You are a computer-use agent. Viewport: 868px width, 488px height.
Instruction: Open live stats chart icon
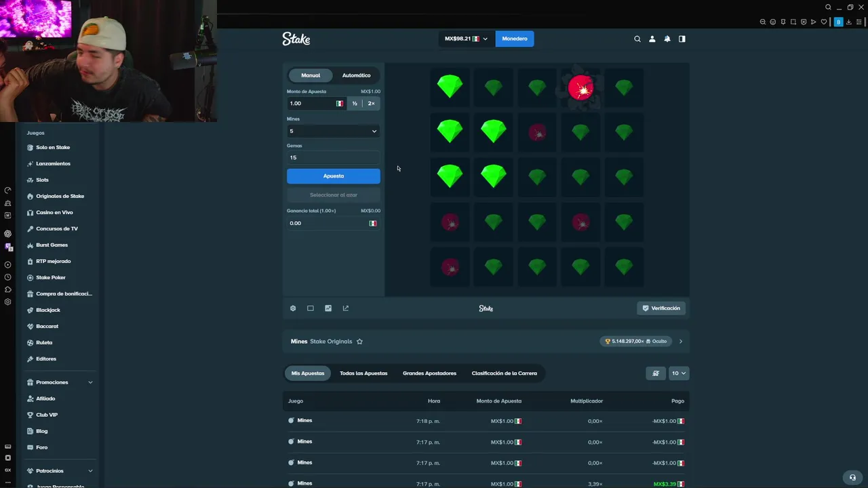tap(328, 308)
